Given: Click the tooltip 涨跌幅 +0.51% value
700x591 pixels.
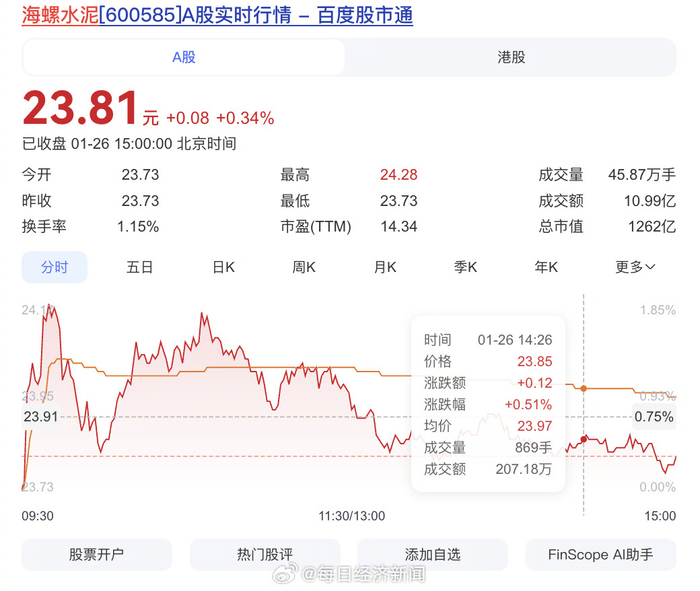Looking at the screenshot, I should (x=528, y=405).
